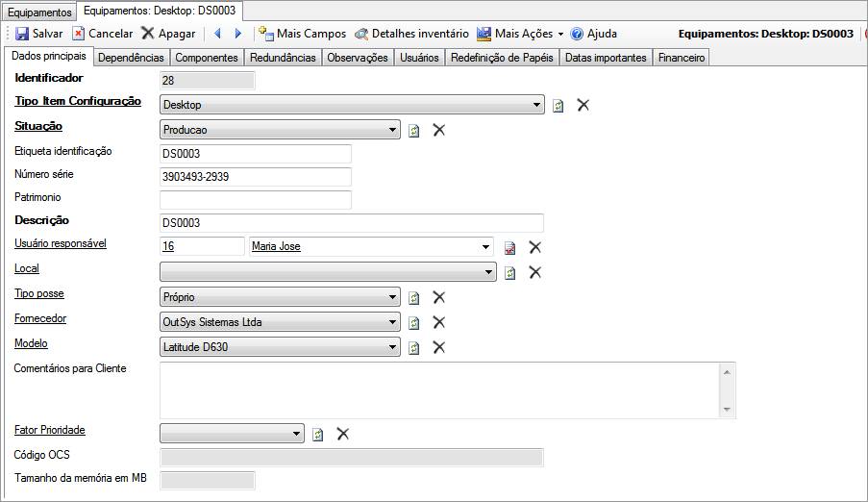Select Equipamentos: Desktop: DS0003 window tab
Image resolution: width=868 pixels, height=502 pixels.
pos(160,11)
